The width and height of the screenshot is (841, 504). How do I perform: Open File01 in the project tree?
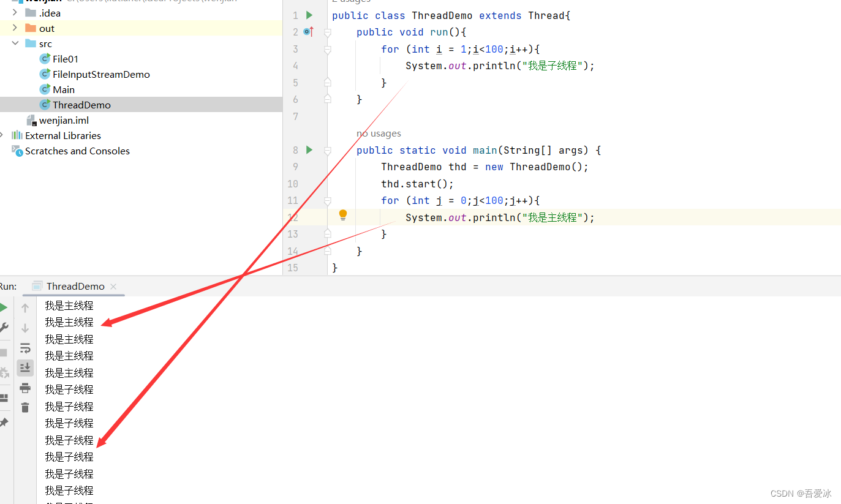click(66, 59)
